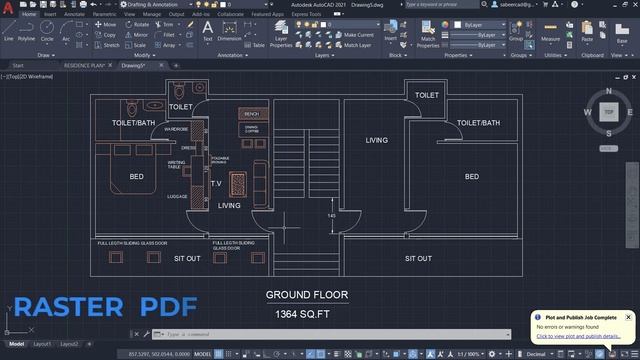Screen dimensions: 640x360
Task: Expand the Properties panel
Action: click(x=458, y=55)
